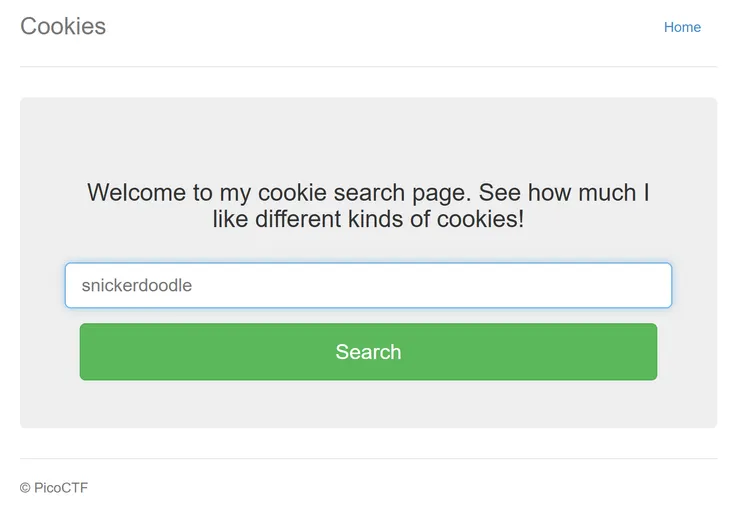Click the 'Search' label on the green button
The height and width of the screenshot is (507, 740).
coord(368,352)
